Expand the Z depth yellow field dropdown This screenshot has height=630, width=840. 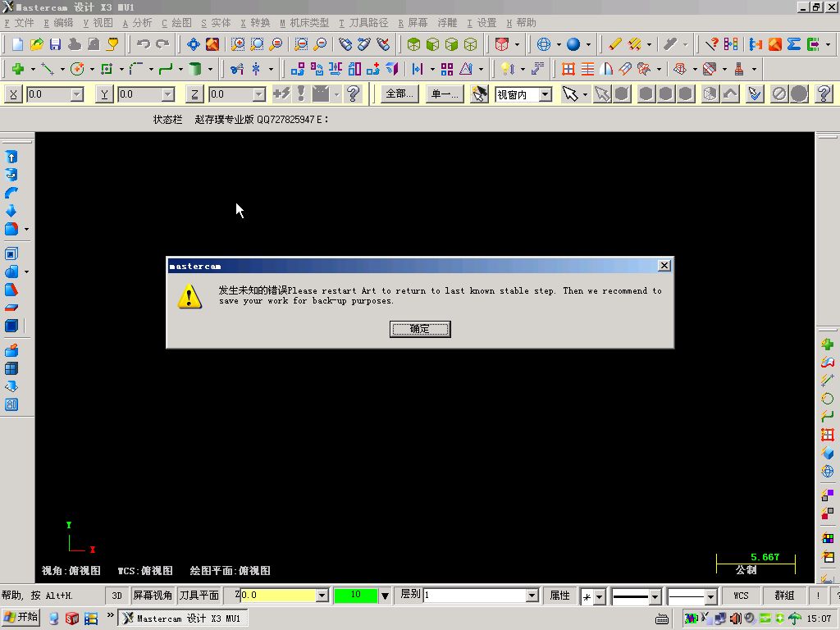(x=322, y=596)
